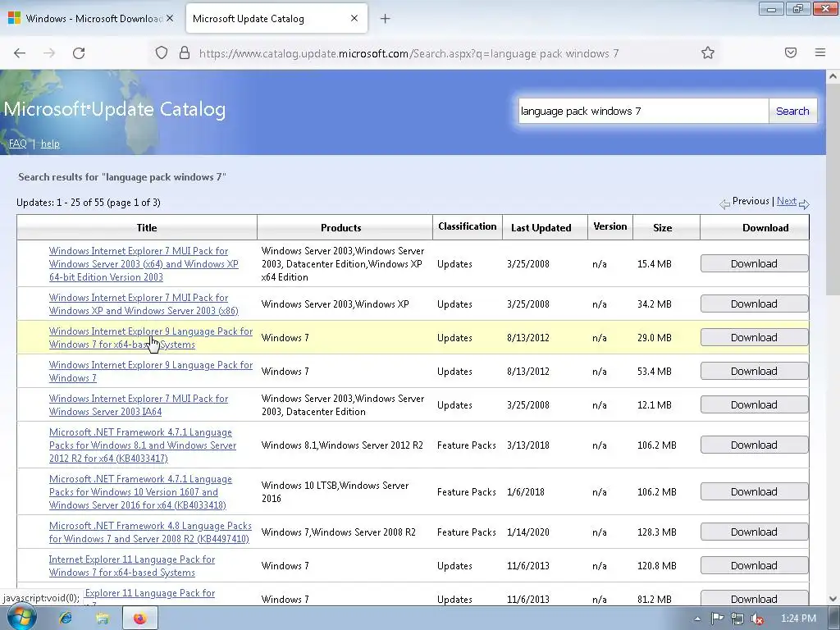Viewport: 840px width, 630px height.
Task: Open IE 11 Language Pack for x64-based Systems link
Action: [132, 566]
